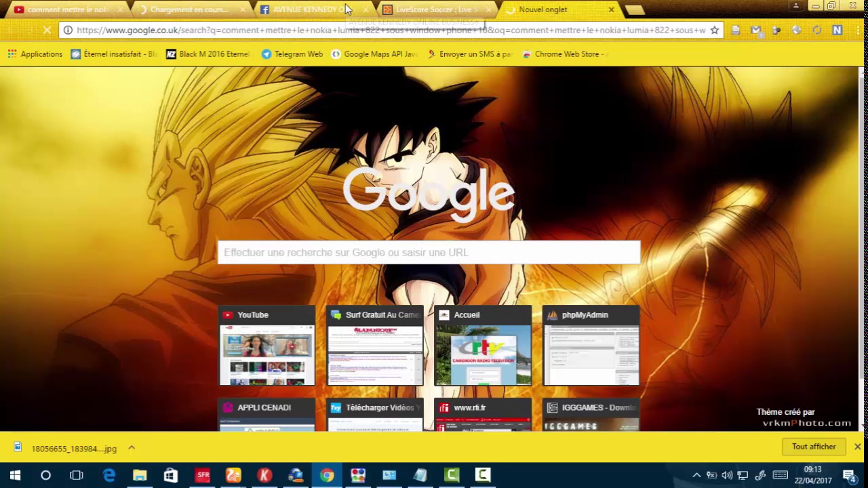The image size is (868, 488).
Task: Open the IGGGAMES tile
Action: [x=591, y=415]
